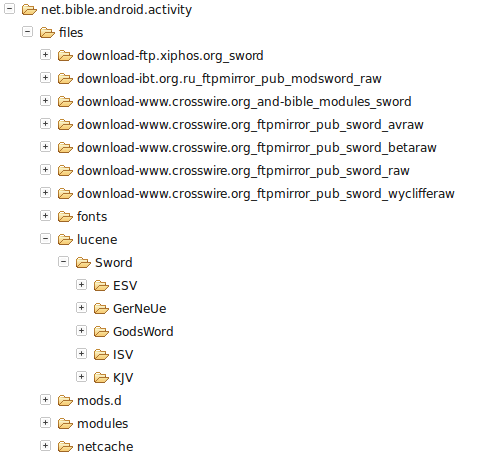
Task: Collapse the lucene folder
Action: pyautogui.click(x=45, y=239)
